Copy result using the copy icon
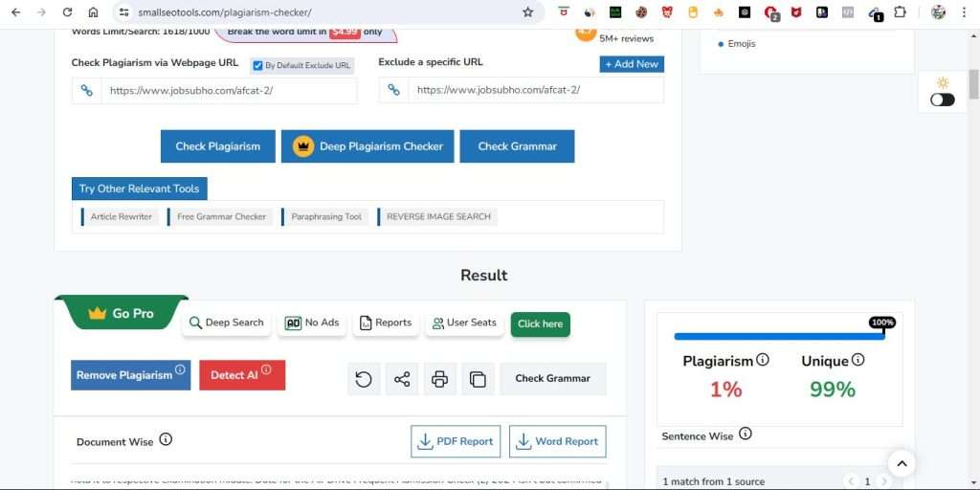Viewport: 980px width, 490px height. [479, 379]
